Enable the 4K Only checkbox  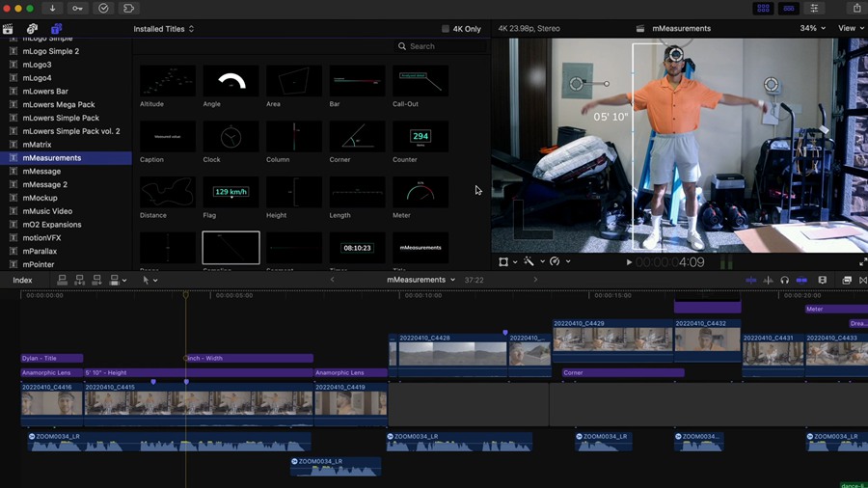point(445,29)
